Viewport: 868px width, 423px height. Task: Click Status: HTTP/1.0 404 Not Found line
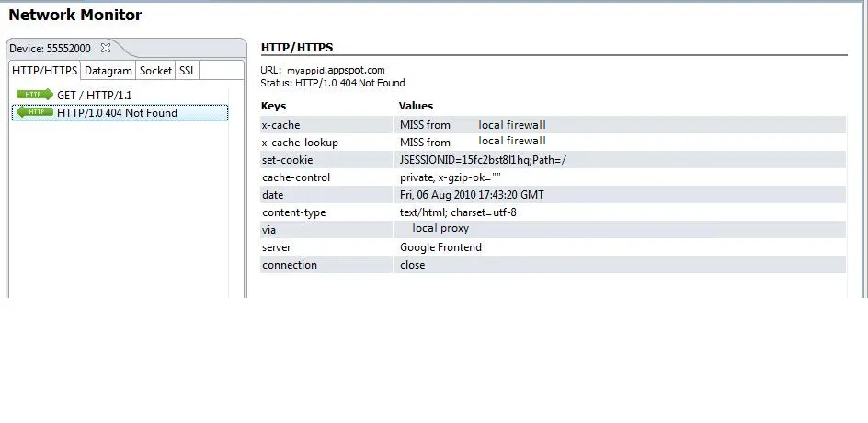point(333,83)
